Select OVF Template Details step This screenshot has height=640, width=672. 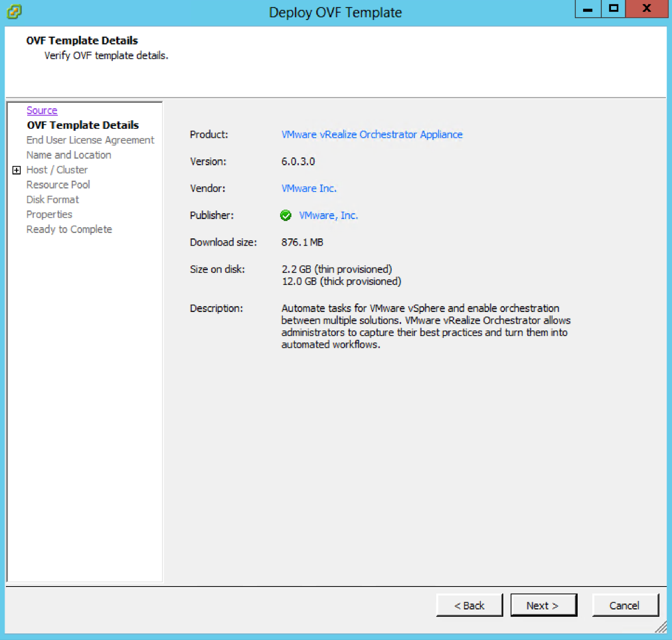coord(83,125)
